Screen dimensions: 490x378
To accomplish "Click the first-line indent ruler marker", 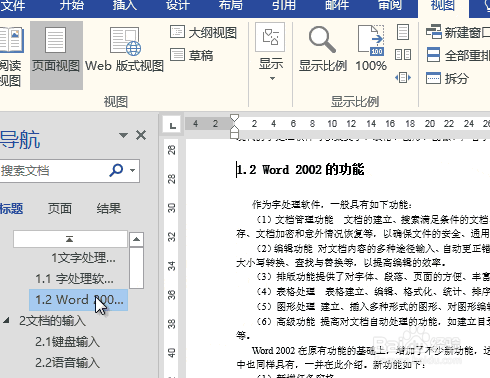I will pyautogui.click(x=235, y=118).
